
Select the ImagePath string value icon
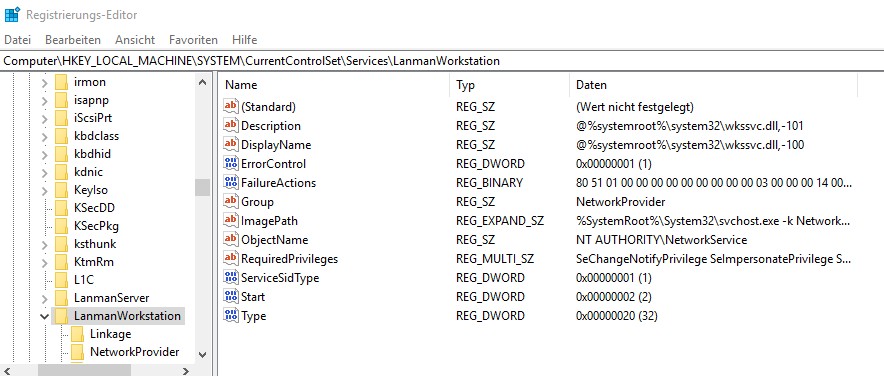[231, 221]
